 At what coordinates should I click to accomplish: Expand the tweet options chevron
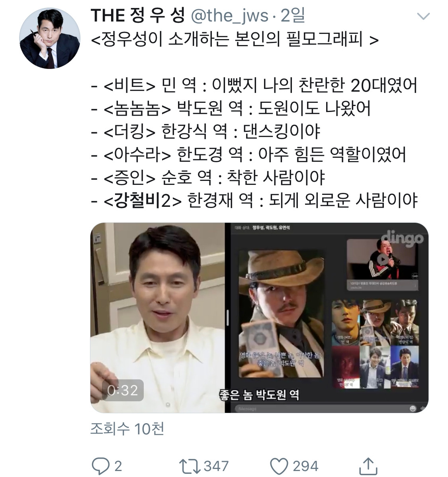(423, 16)
